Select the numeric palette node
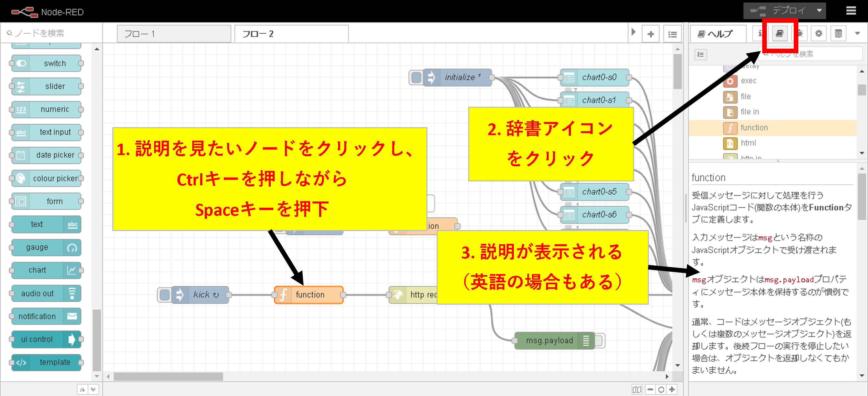868x396 pixels. (x=47, y=109)
